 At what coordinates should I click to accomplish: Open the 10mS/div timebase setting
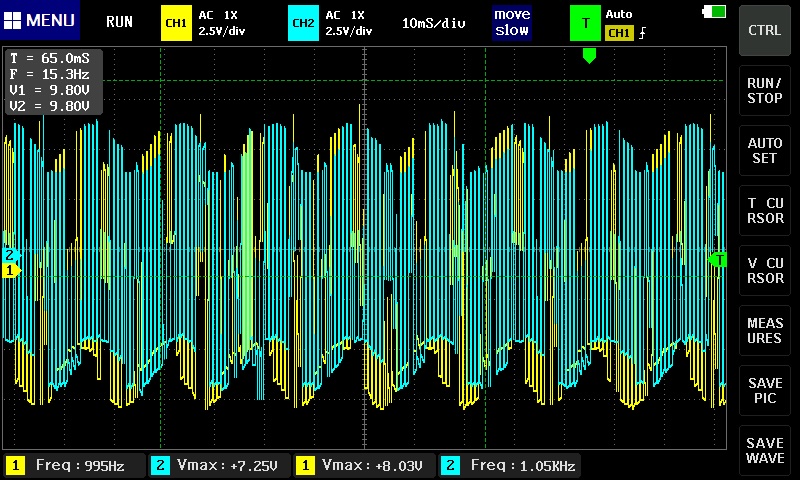click(435, 22)
